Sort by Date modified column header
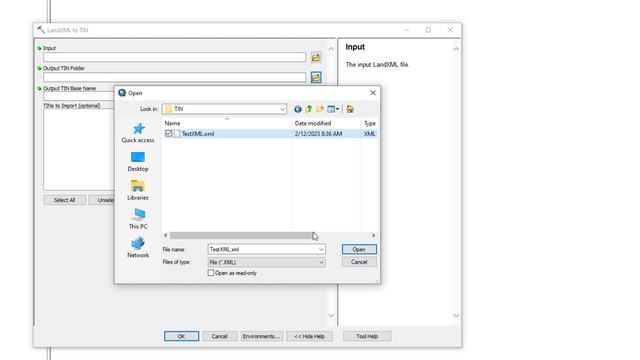The height and width of the screenshot is (360, 640). [326, 123]
